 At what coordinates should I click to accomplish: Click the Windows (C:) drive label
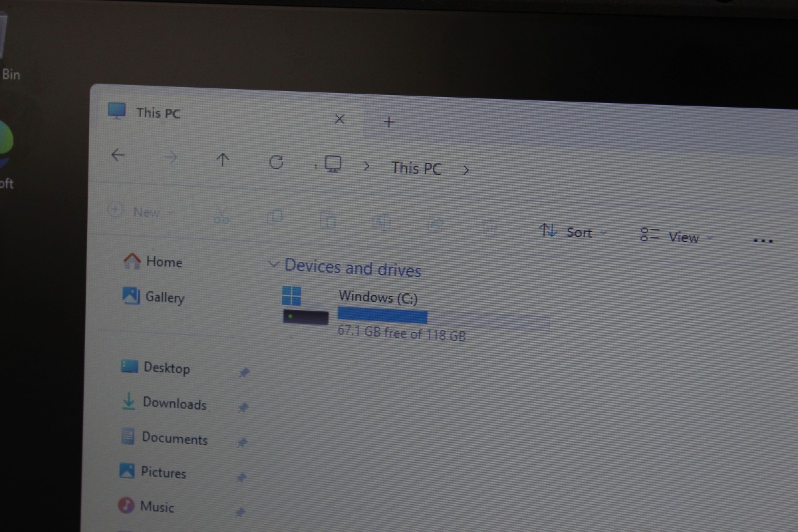(x=378, y=297)
